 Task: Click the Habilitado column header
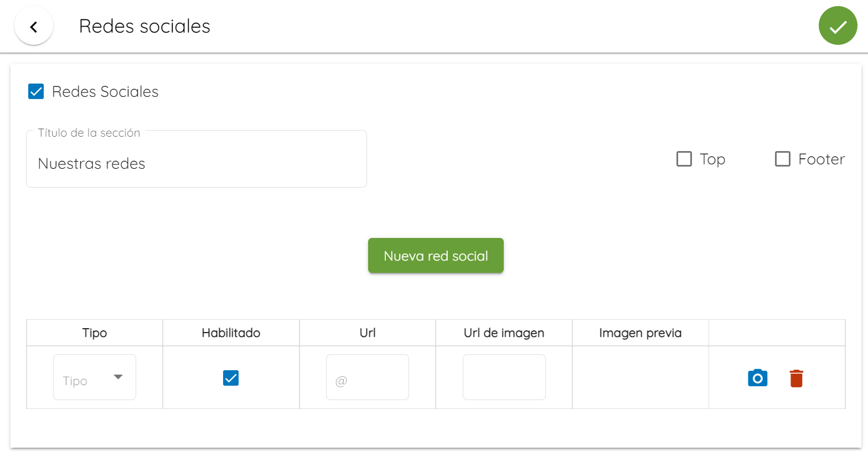tap(231, 333)
